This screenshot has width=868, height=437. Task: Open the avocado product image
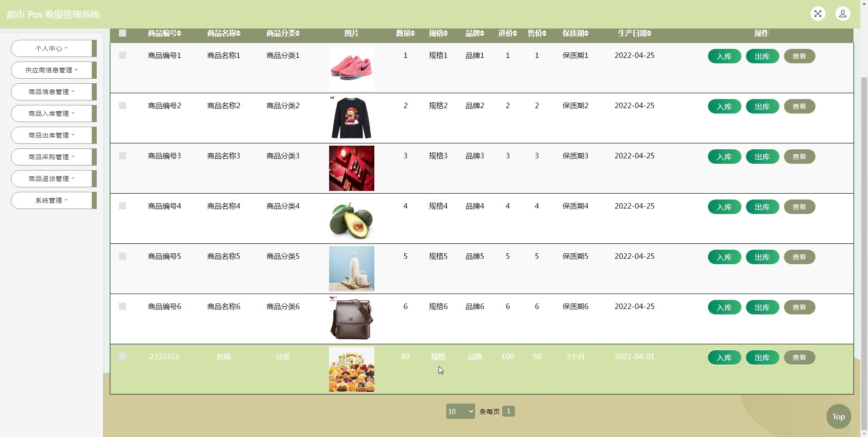[352, 218]
